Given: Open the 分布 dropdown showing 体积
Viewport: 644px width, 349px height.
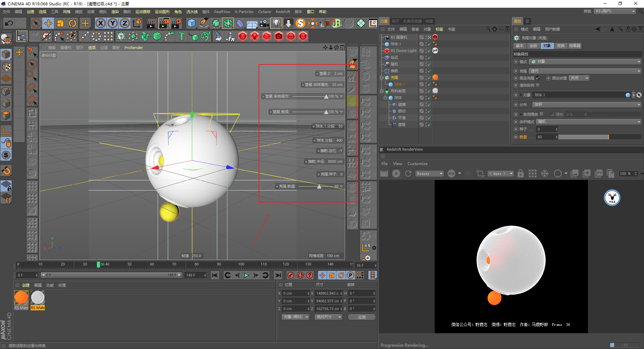Looking at the screenshot, I should (x=587, y=104).
